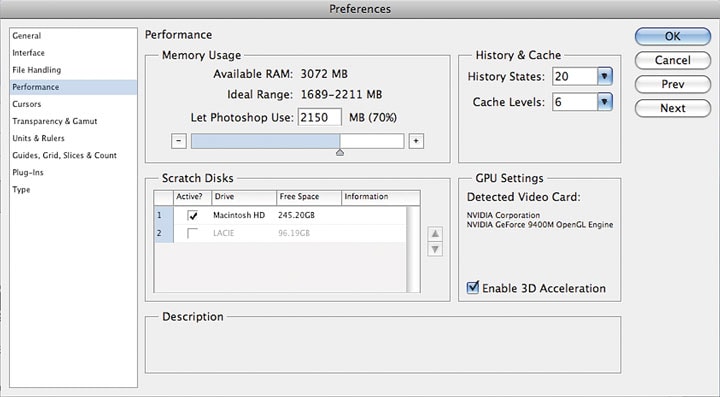Confirm preferences with OK button

coord(673,36)
